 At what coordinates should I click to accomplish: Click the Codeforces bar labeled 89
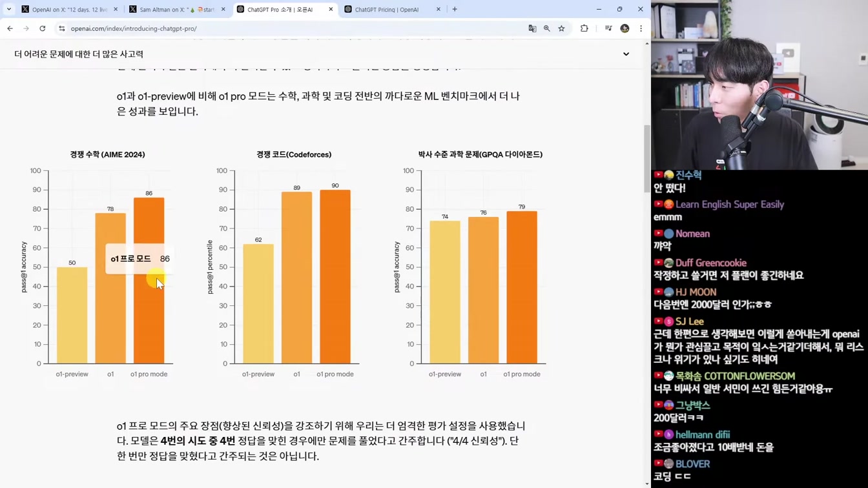[x=297, y=278]
